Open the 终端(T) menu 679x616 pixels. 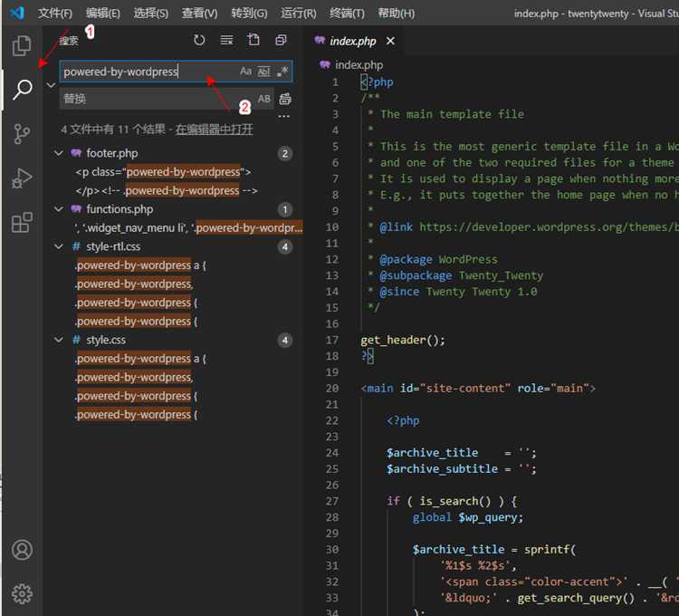coord(347,14)
